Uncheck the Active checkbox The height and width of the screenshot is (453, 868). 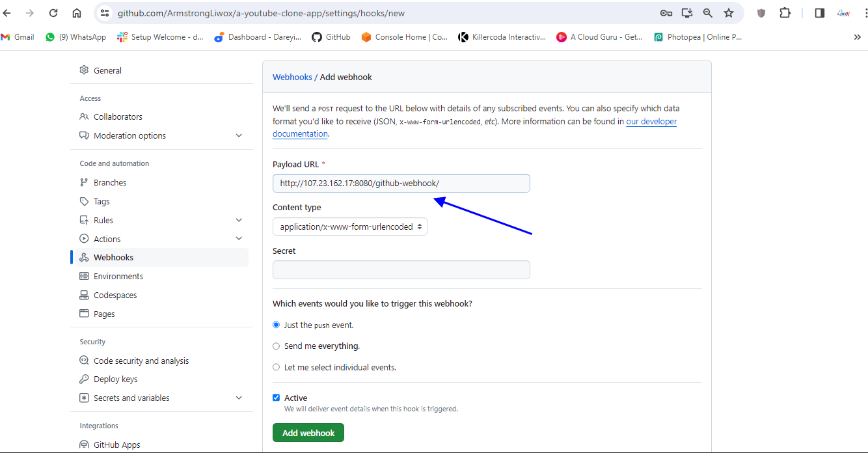[276, 398]
